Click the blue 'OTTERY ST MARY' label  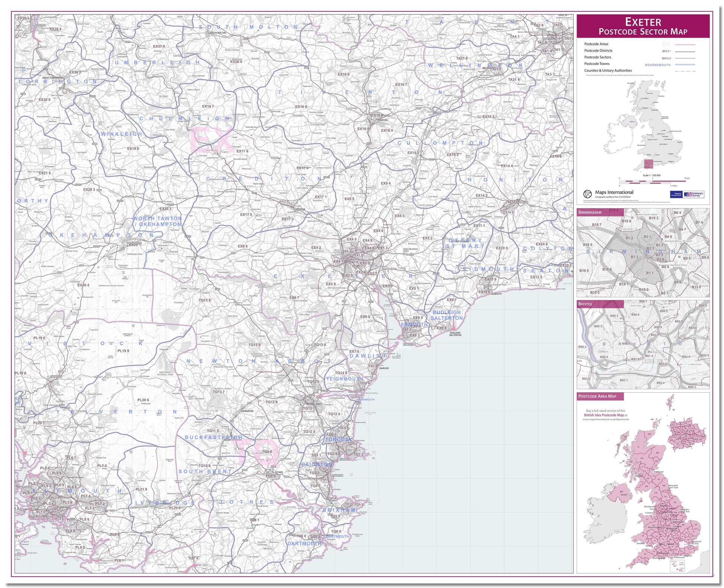click(x=465, y=243)
